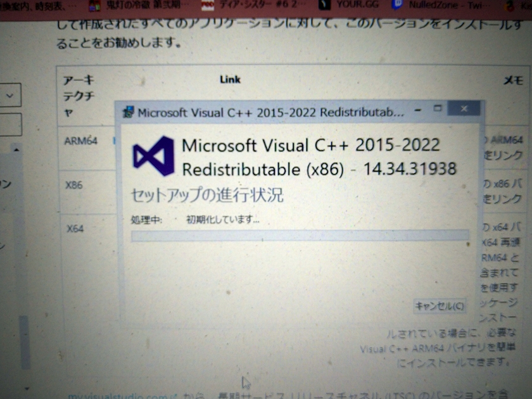Click the YOUR.GG bookmark favicon
The image size is (532, 399).
pyautogui.click(x=325, y=6)
